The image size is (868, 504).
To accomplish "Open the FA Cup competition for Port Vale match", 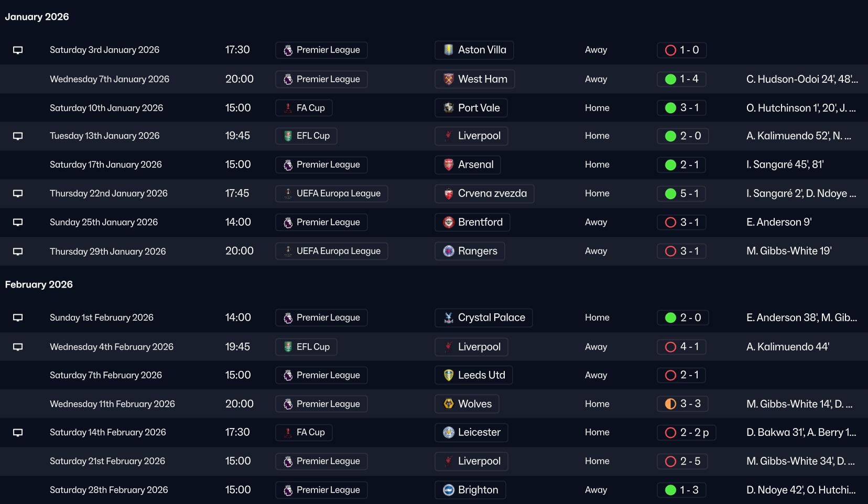I will click(304, 108).
